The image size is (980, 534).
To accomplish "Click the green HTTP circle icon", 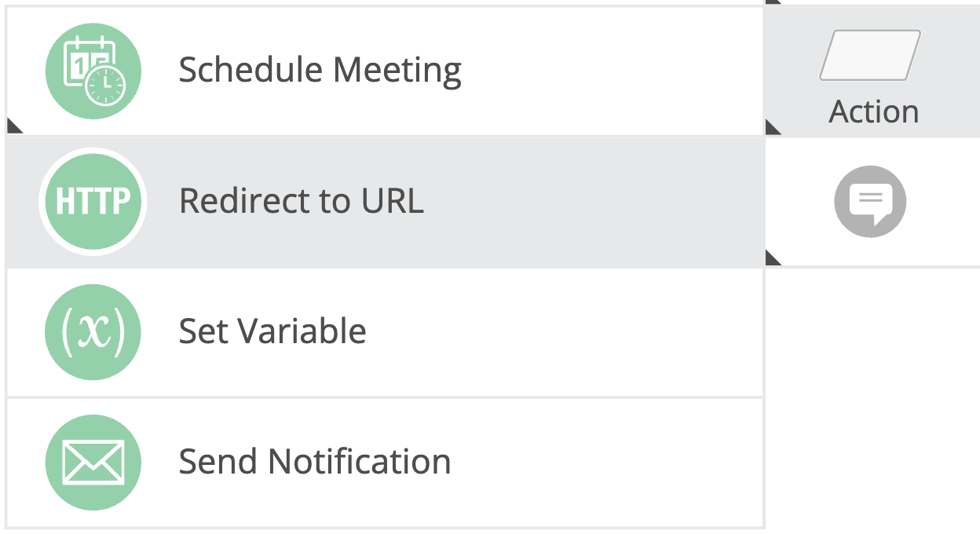I will click(93, 202).
